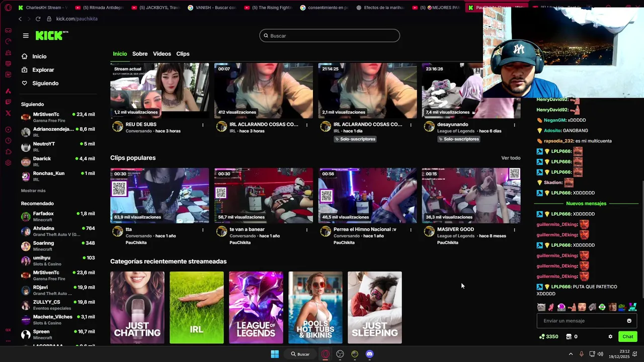The width and height of the screenshot is (644, 362).
Task: Open MrStivenTc channel showing 23,4 mil
Action: point(58,117)
